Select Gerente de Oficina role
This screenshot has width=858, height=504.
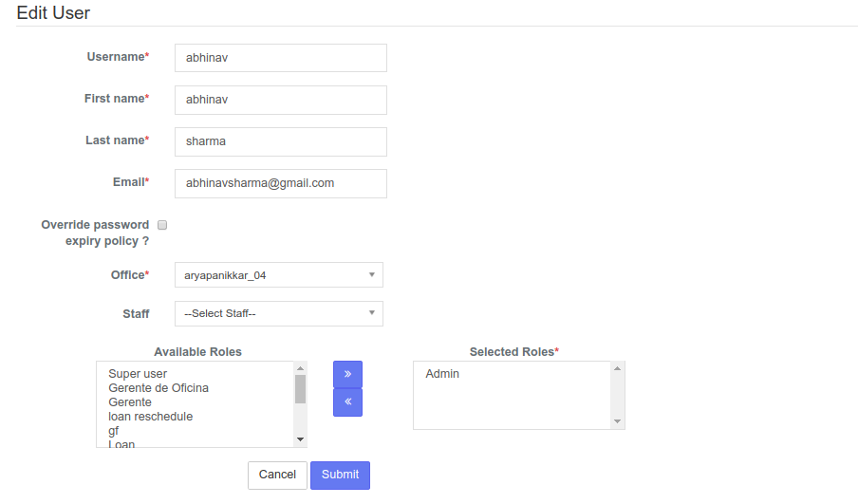coord(159,388)
